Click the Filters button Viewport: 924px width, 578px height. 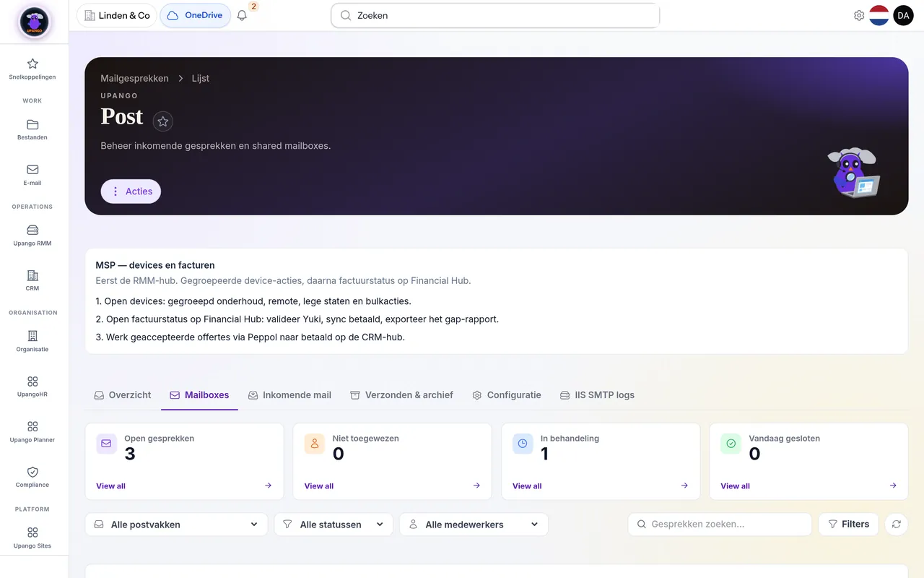848,525
